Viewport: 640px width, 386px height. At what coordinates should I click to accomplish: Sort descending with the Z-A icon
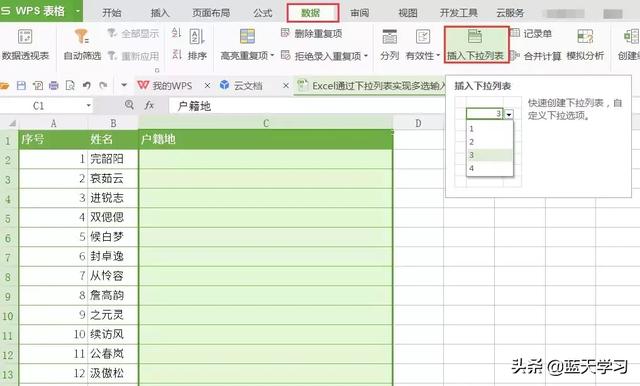(176, 54)
